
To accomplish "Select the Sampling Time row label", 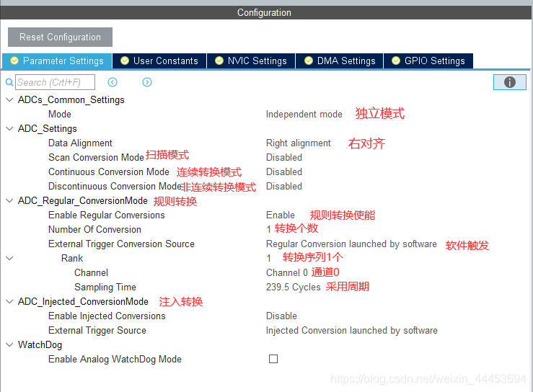I will click(105, 288).
